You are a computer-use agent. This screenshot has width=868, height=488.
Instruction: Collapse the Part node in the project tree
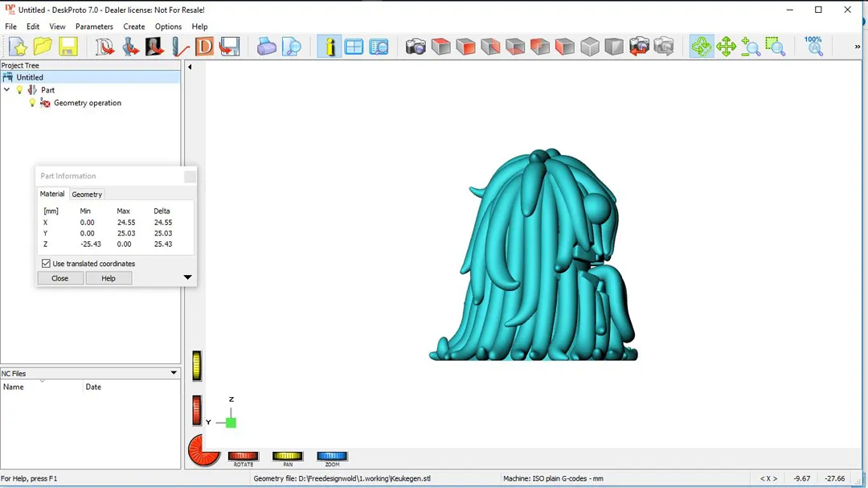[6, 90]
